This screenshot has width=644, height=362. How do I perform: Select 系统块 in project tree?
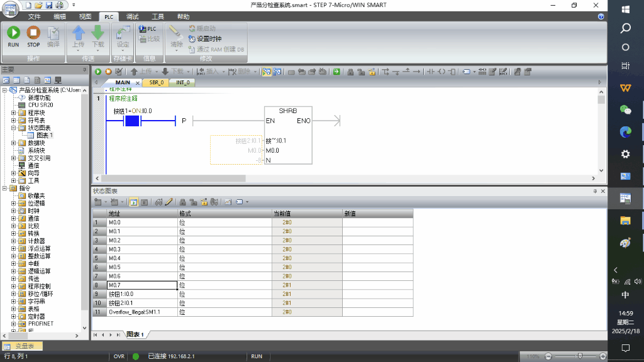pos(36,151)
